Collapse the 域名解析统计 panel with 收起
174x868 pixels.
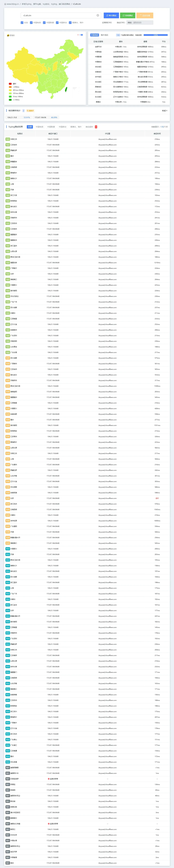[x=164, y=110]
